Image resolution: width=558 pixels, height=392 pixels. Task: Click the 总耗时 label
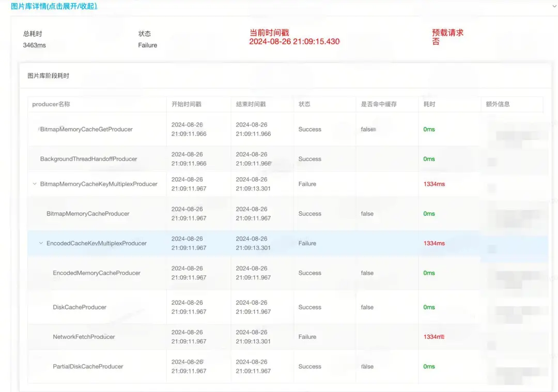[33, 34]
